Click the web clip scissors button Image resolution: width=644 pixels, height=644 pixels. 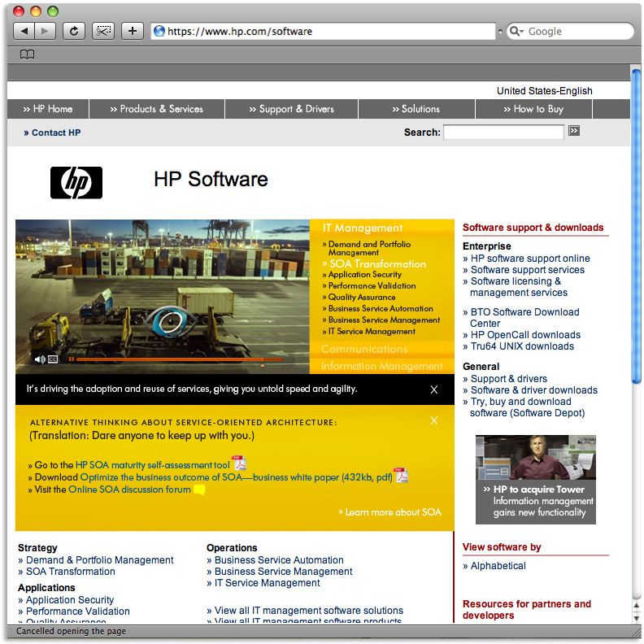(x=103, y=31)
